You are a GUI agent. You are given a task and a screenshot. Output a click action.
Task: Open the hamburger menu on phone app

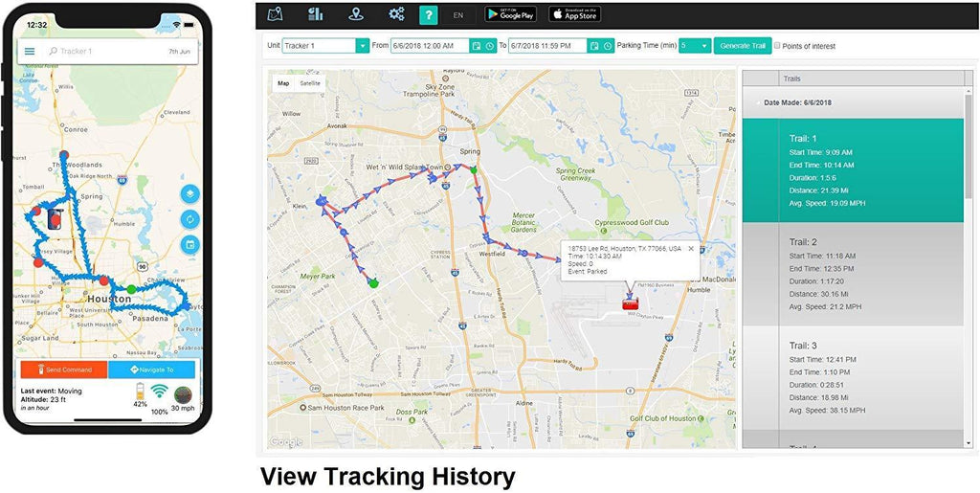coord(30,52)
